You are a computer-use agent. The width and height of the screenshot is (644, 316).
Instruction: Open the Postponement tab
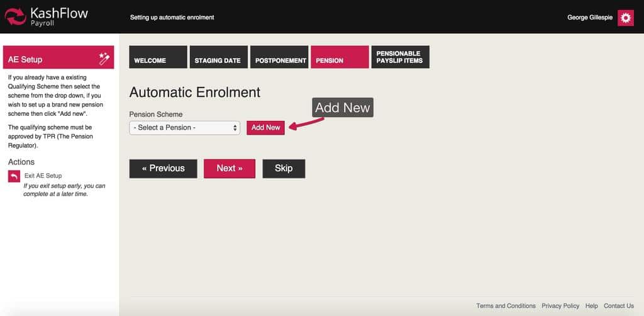(x=280, y=57)
